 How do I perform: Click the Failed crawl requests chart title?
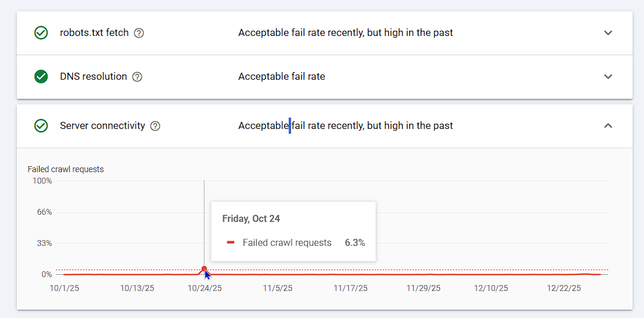pos(65,169)
